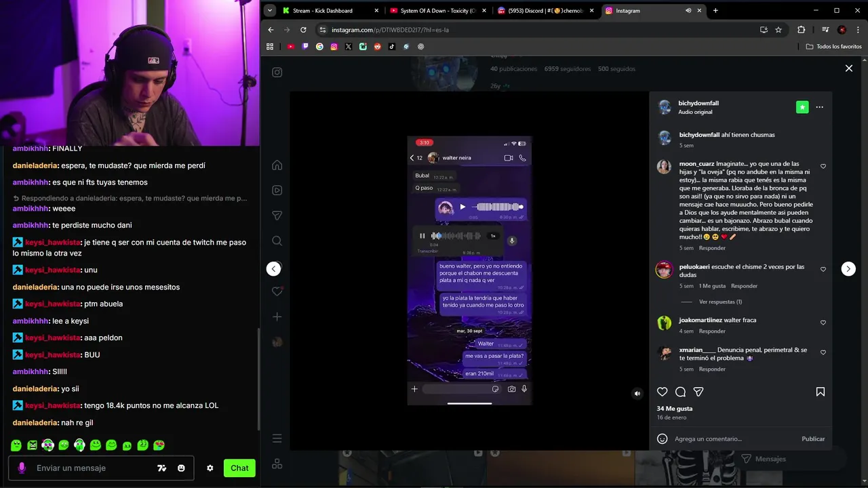Click green Chat button
The width and height of the screenshot is (868, 488).
[x=239, y=468]
